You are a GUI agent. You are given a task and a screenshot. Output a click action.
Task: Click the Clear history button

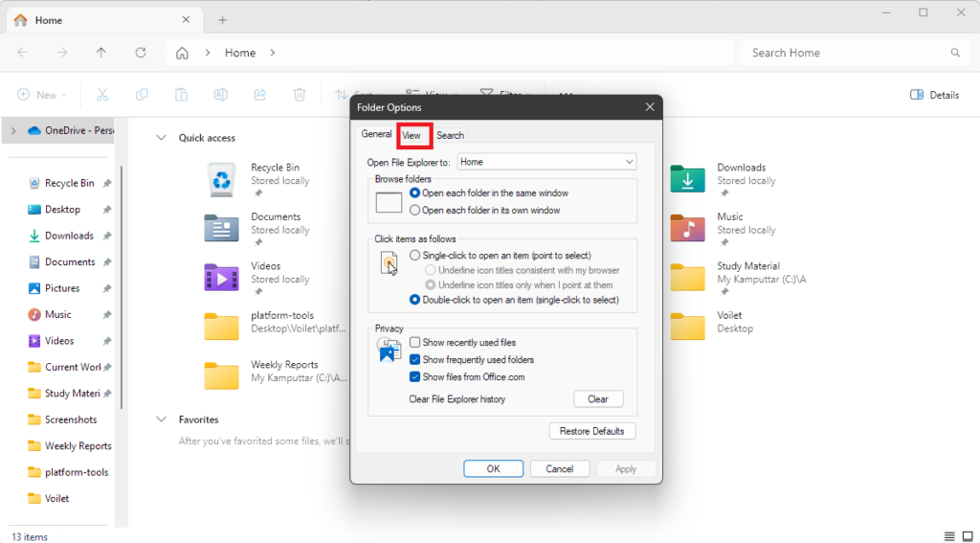point(598,399)
